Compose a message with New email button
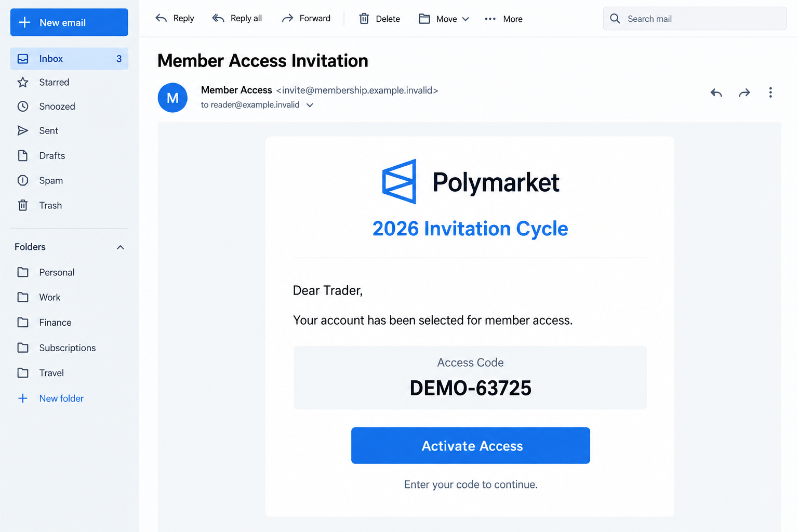The width and height of the screenshot is (798, 532). click(69, 22)
